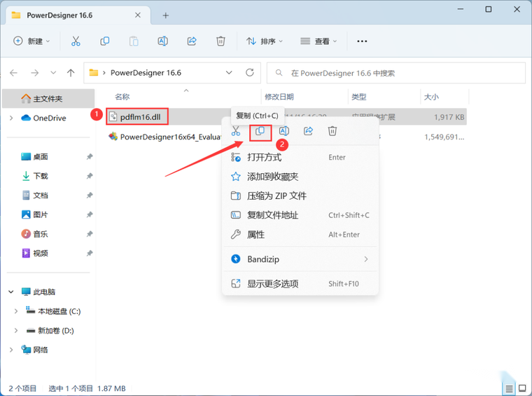
Task: Click Copy icon in context menu
Action: tap(260, 131)
